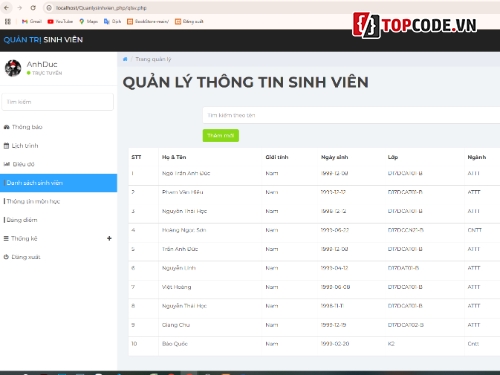Click TRỰC TUYẾN status under AnhDuc
Viewport: 500px width, 375px height.
[47, 73]
